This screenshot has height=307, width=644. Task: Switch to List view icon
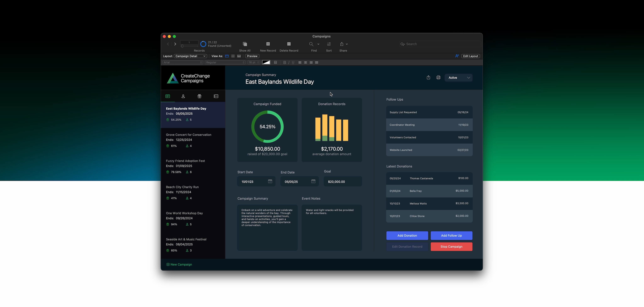[x=233, y=56]
